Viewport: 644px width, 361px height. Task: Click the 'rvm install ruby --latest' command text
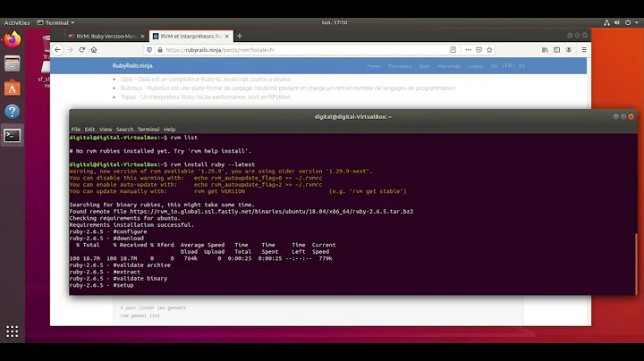212,164
